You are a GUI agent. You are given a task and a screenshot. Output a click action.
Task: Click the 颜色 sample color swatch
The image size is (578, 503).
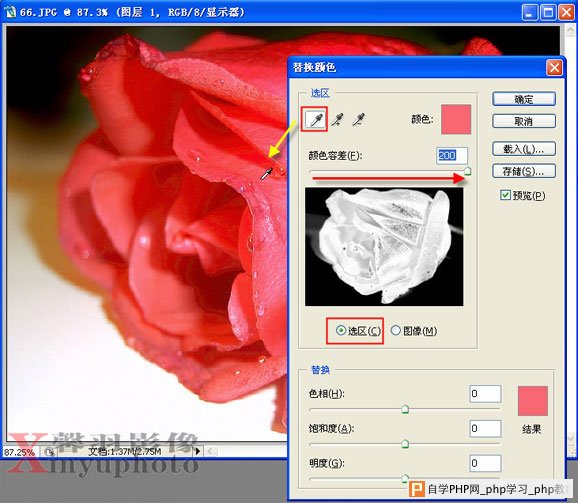[456, 119]
